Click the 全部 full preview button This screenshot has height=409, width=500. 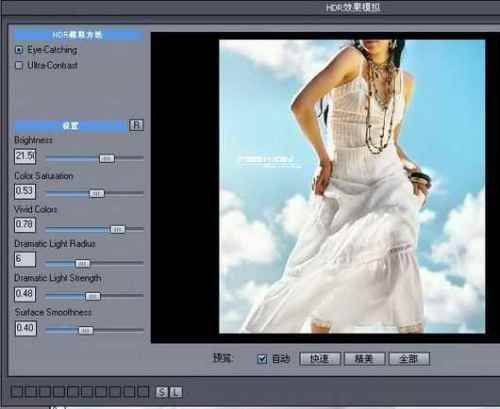pos(409,359)
